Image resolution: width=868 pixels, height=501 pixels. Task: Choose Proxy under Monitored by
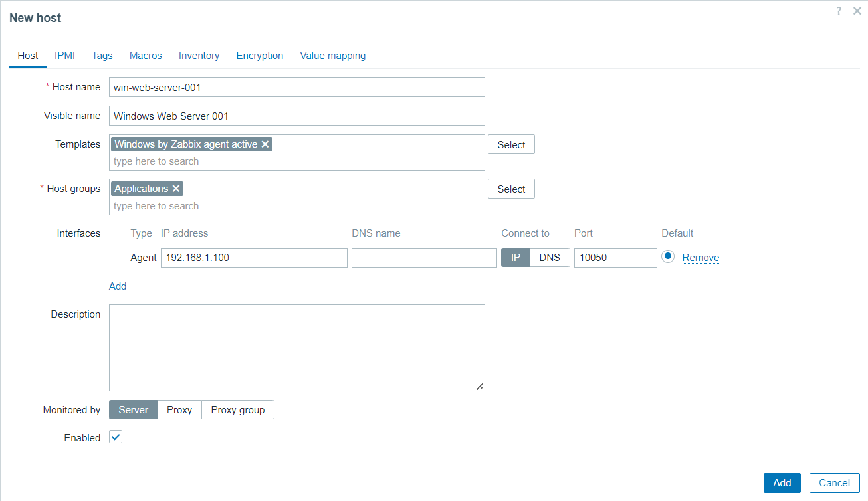coord(179,410)
